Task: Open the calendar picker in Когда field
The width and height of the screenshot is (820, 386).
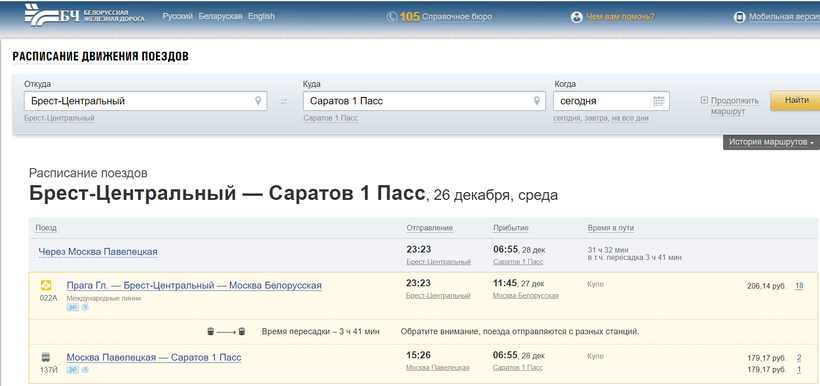Action: point(658,101)
